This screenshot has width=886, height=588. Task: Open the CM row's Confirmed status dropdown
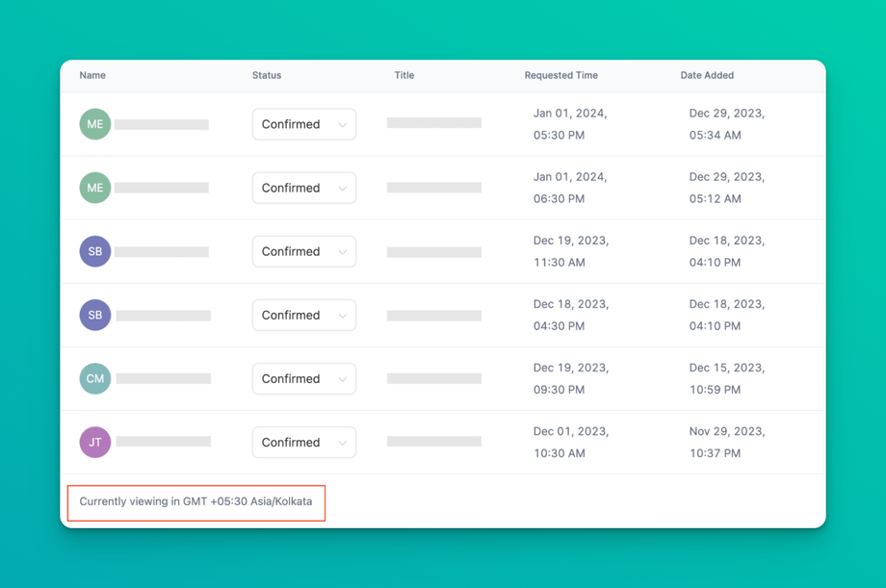coord(303,378)
